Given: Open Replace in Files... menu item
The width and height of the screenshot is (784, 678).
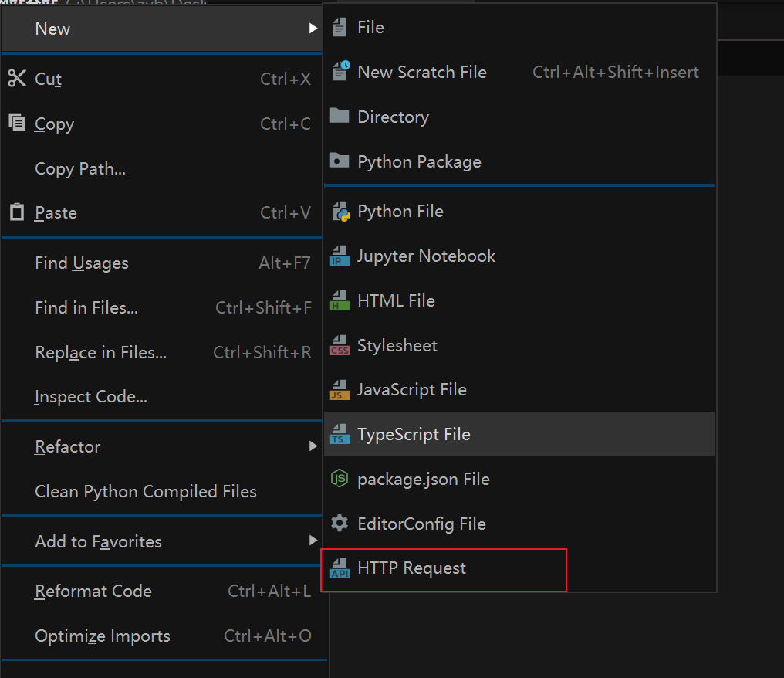Looking at the screenshot, I should (x=162, y=352).
